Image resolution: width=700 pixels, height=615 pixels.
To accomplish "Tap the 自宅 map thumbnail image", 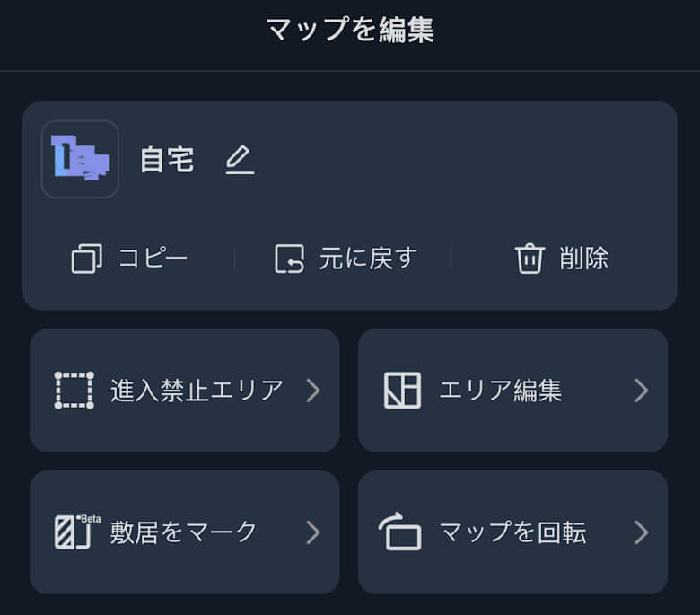I will point(80,159).
